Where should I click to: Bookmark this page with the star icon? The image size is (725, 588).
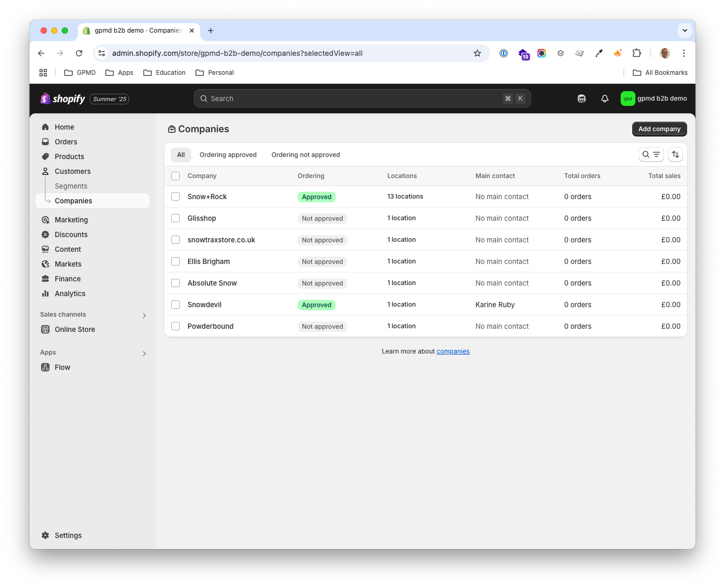[x=477, y=53]
